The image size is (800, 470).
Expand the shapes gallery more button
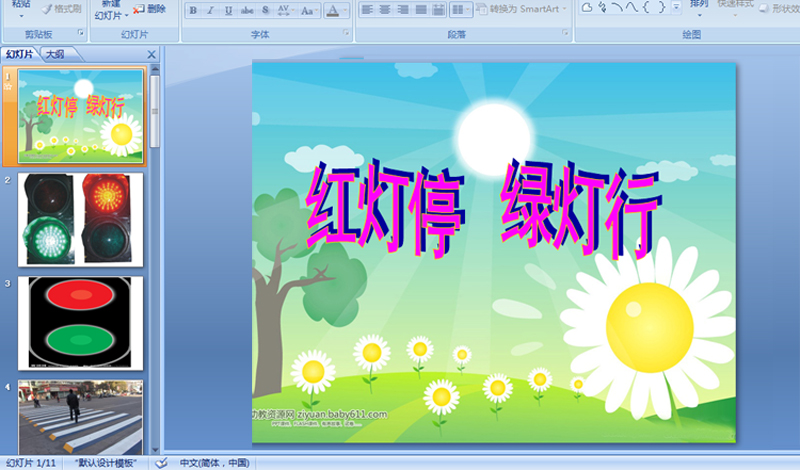point(676,7)
